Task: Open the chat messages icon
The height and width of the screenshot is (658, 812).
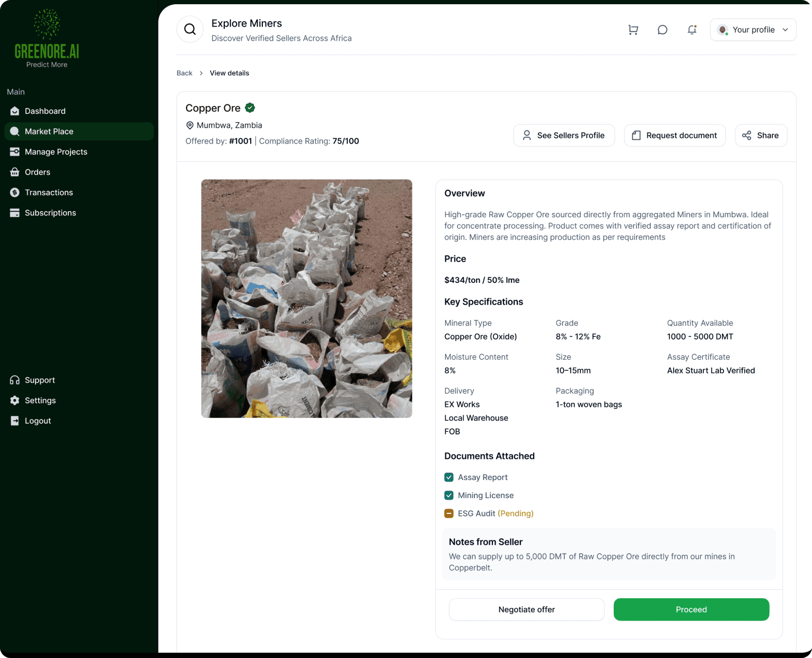Action: (662, 30)
